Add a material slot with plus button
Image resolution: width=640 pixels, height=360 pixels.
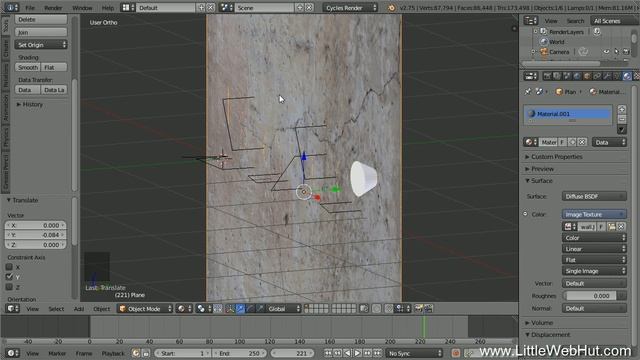click(622, 109)
